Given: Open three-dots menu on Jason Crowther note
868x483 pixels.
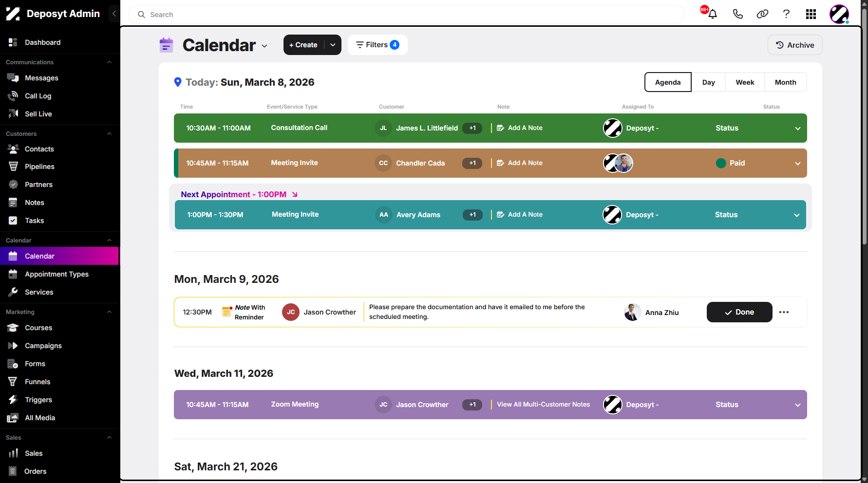Looking at the screenshot, I should click(x=784, y=312).
